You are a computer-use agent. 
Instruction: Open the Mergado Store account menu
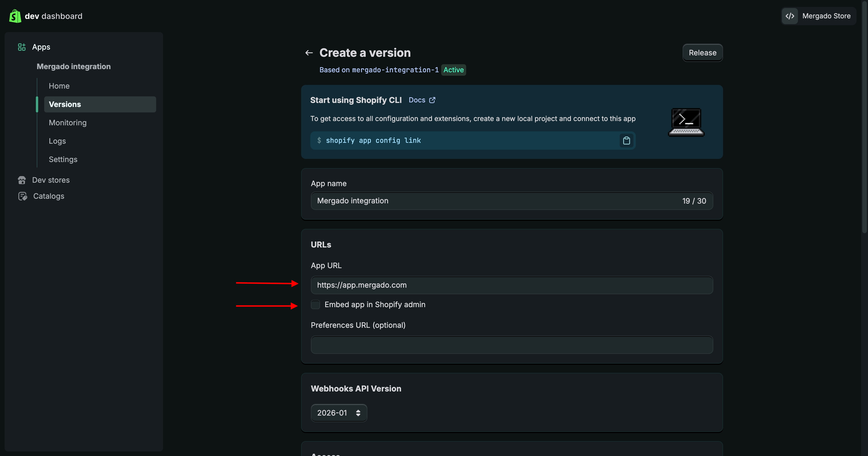pos(826,16)
